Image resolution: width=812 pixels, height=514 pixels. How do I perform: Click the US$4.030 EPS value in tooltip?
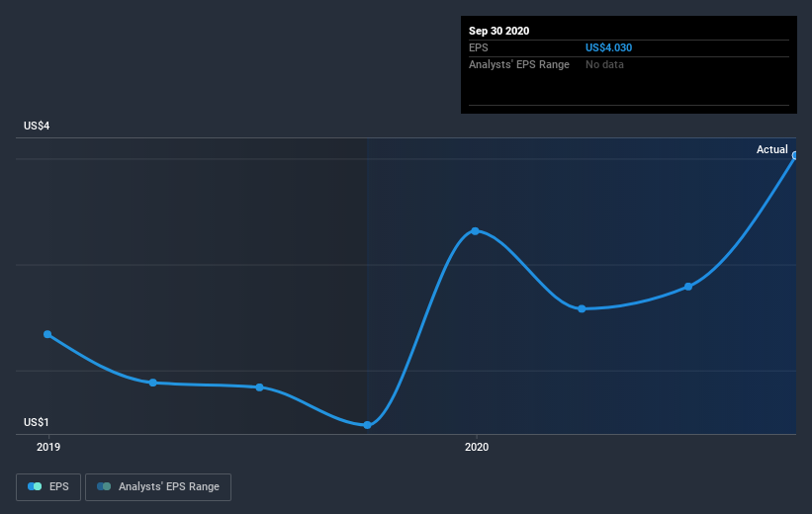tap(608, 47)
